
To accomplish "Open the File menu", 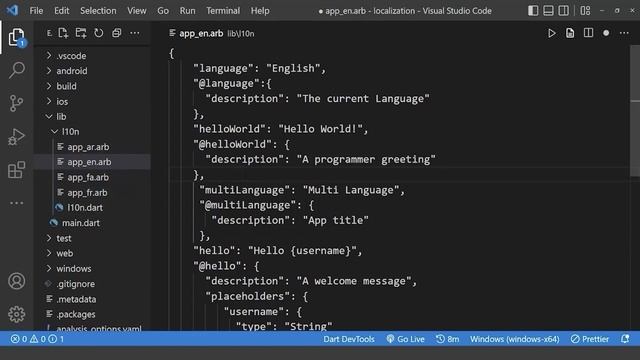I will (x=36, y=11).
